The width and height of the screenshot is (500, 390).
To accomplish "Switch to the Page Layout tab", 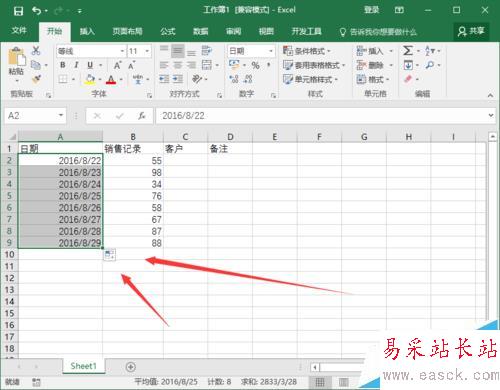I will [127, 31].
